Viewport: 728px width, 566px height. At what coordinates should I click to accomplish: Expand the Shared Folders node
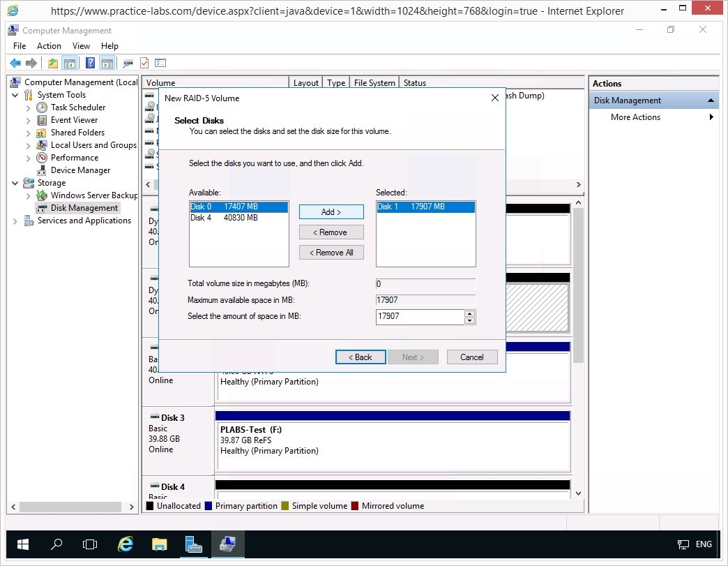coord(29,133)
